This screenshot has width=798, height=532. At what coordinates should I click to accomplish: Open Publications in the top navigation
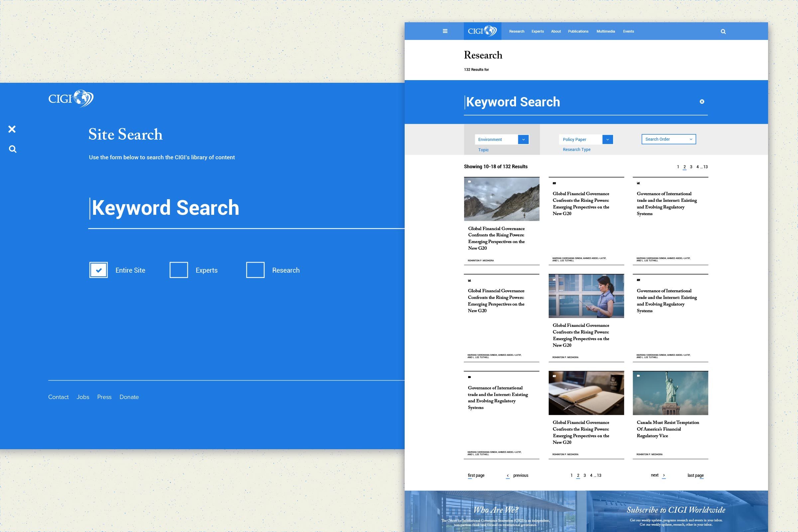pyautogui.click(x=578, y=31)
